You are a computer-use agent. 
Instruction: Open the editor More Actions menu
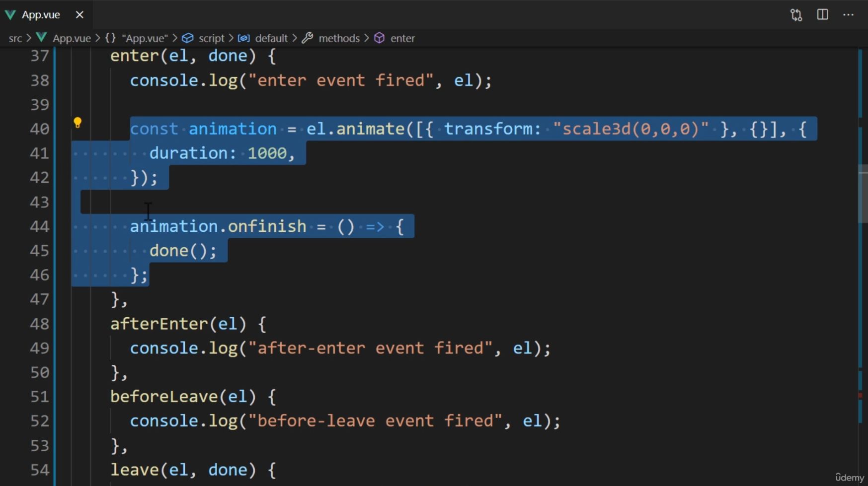[849, 14]
